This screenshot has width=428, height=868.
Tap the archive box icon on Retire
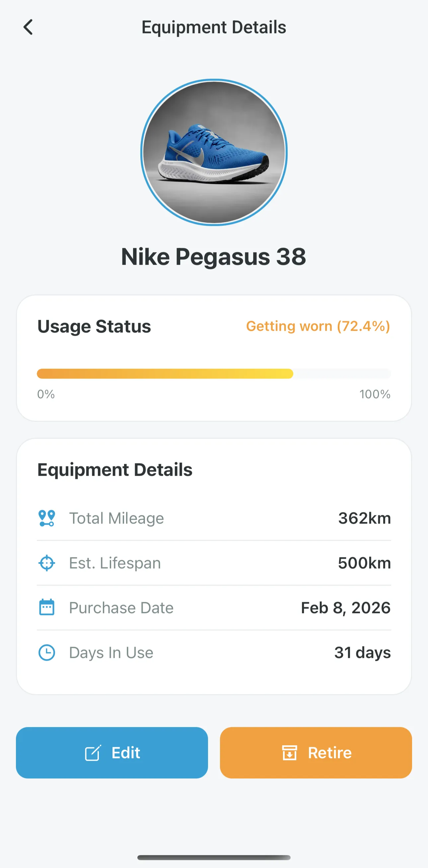[x=290, y=753]
